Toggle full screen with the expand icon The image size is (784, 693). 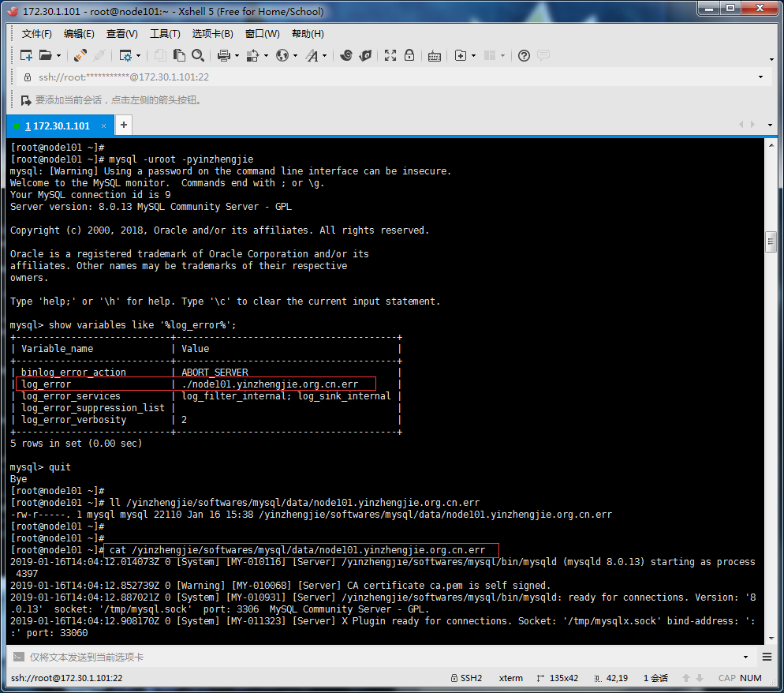390,55
